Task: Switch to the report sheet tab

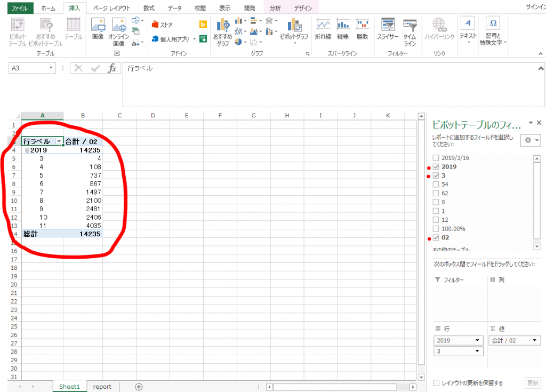Action: tap(102, 387)
